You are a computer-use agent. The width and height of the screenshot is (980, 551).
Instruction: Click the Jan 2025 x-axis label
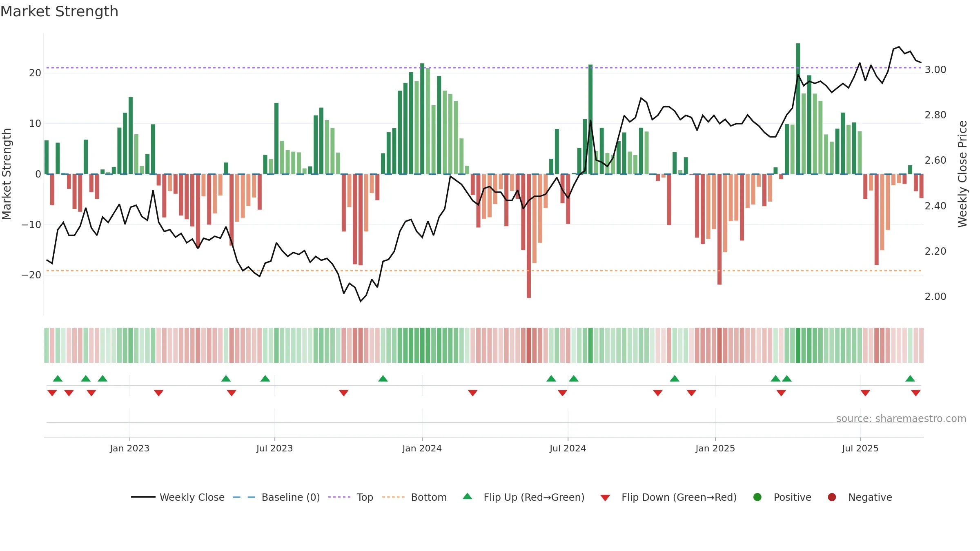coord(715,448)
